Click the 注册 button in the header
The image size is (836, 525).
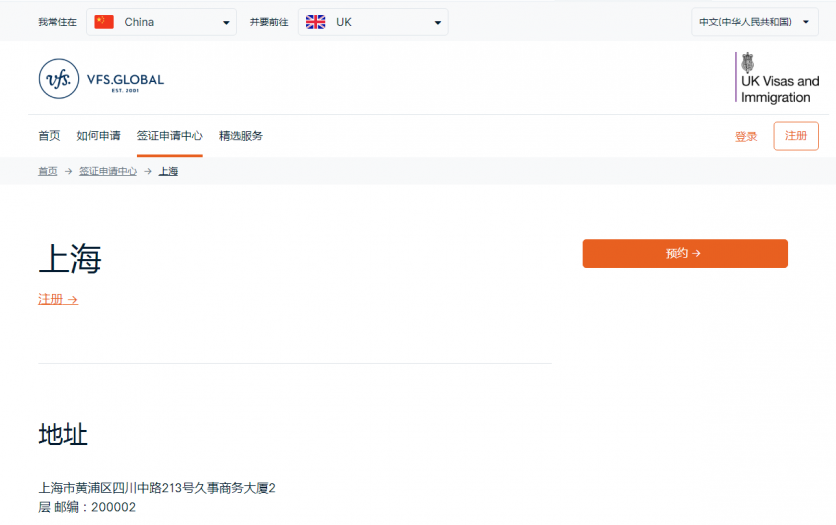click(796, 136)
